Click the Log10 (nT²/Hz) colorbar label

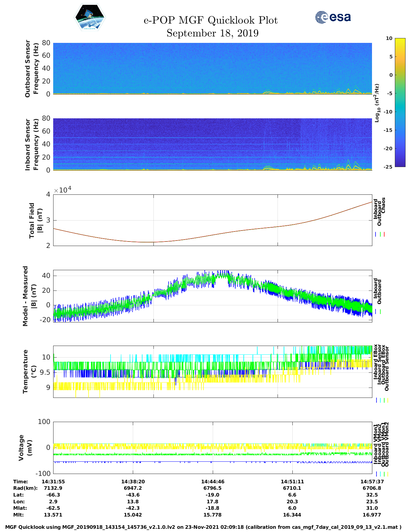tap(377, 103)
